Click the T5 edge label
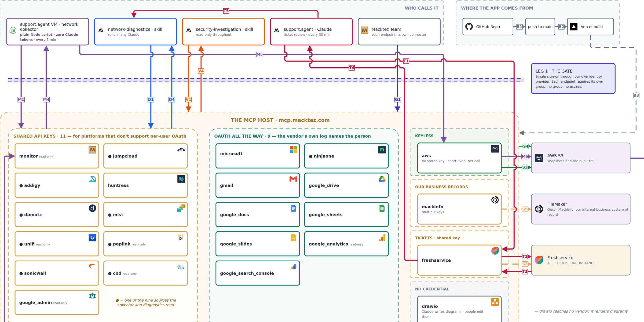Screen dimensions: 644x322 [x=226, y=11]
